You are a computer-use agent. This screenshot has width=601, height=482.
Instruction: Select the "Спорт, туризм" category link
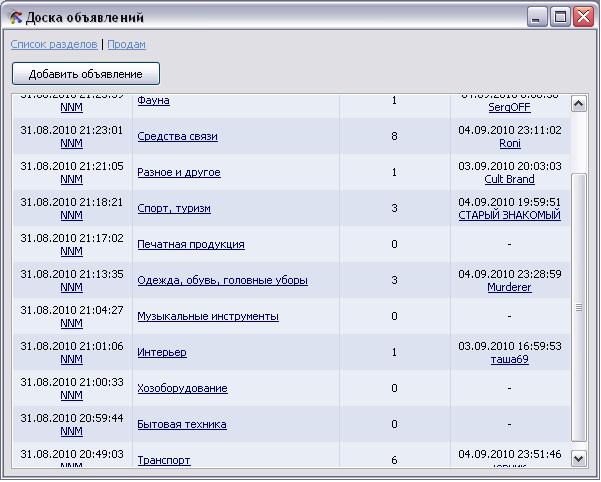pos(174,209)
